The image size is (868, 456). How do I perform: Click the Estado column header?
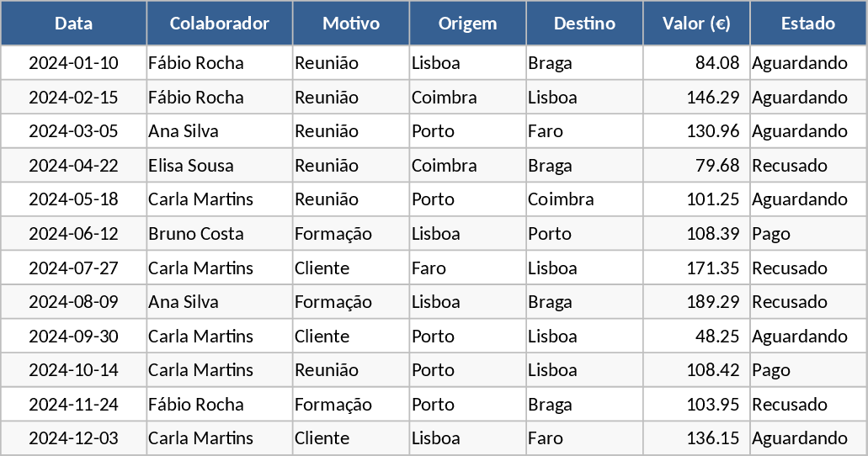pos(808,24)
